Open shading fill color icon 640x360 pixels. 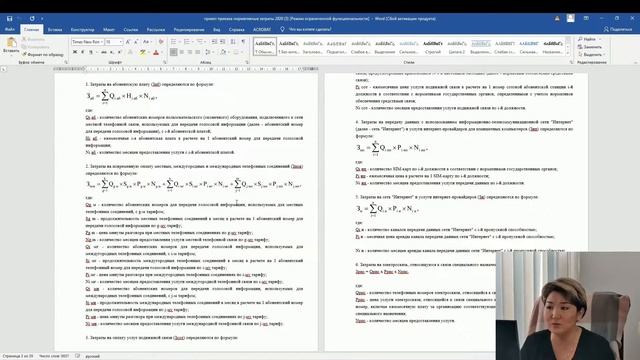223,52
